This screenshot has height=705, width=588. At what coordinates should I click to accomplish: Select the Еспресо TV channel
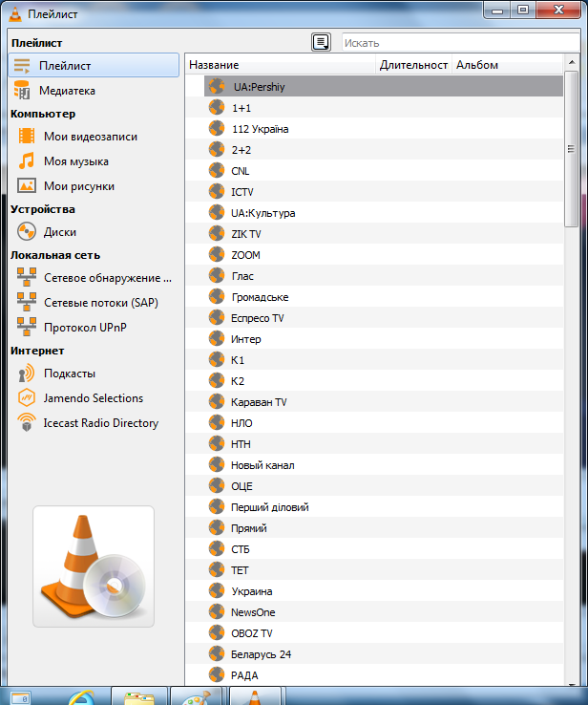pos(374,318)
